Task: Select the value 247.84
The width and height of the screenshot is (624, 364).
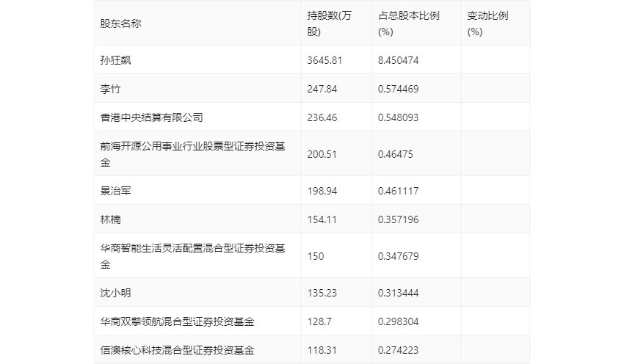Action: pos(322,89)
